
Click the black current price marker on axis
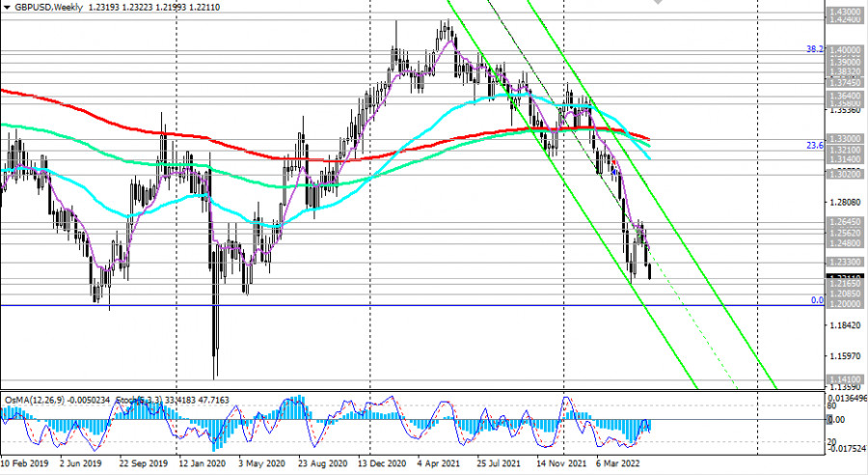point(843,278)
